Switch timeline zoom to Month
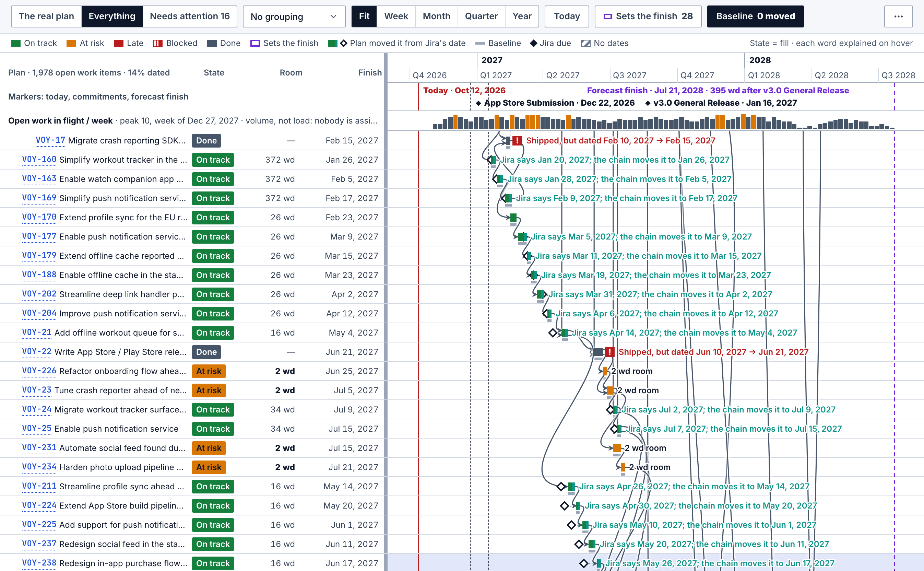Image resolution: width=924 pixels, height=571 pixels. (x=436, y=16)
